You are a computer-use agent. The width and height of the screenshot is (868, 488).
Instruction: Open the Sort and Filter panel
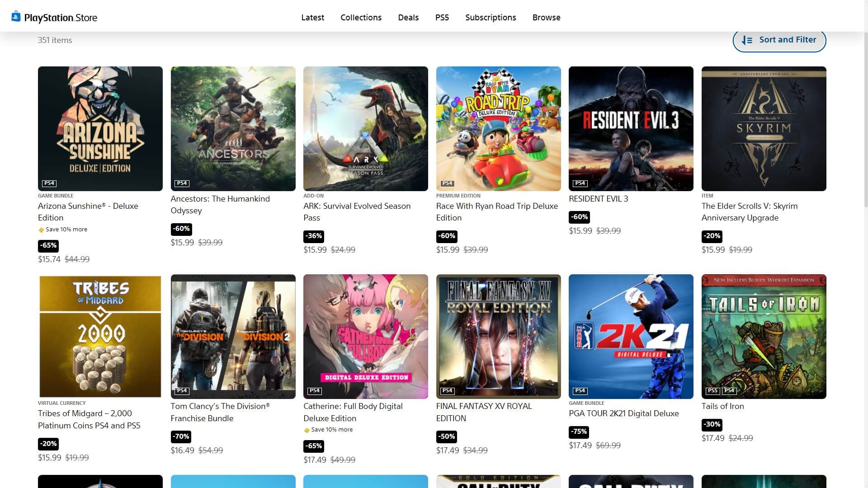pos(779,40)
